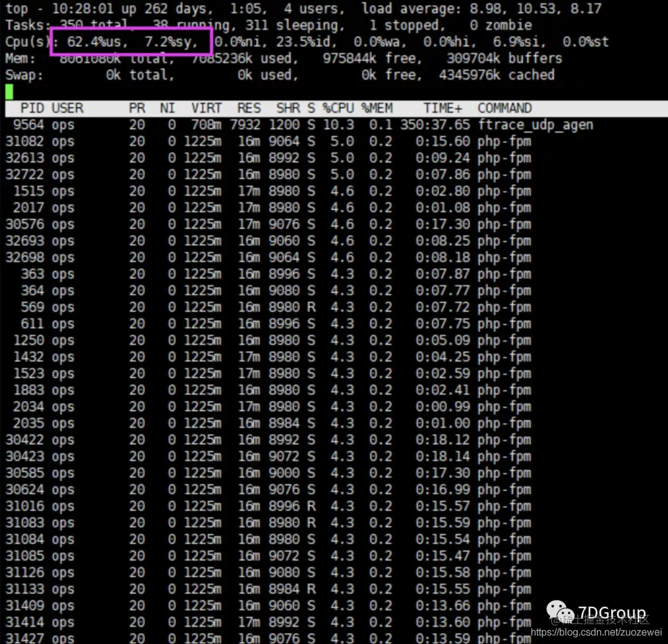The width and height of the screenshot is (668, 644).
Task: Click PID 31082 process row
Action: (268, 142)
